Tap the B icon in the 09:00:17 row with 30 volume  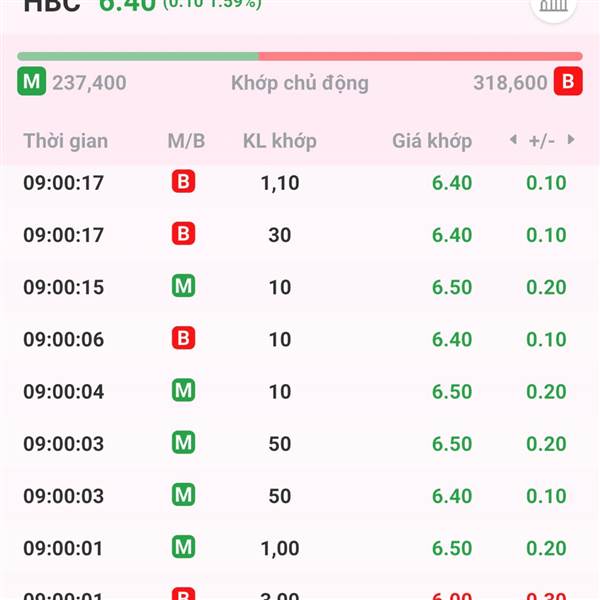click(x=183, y=233)
